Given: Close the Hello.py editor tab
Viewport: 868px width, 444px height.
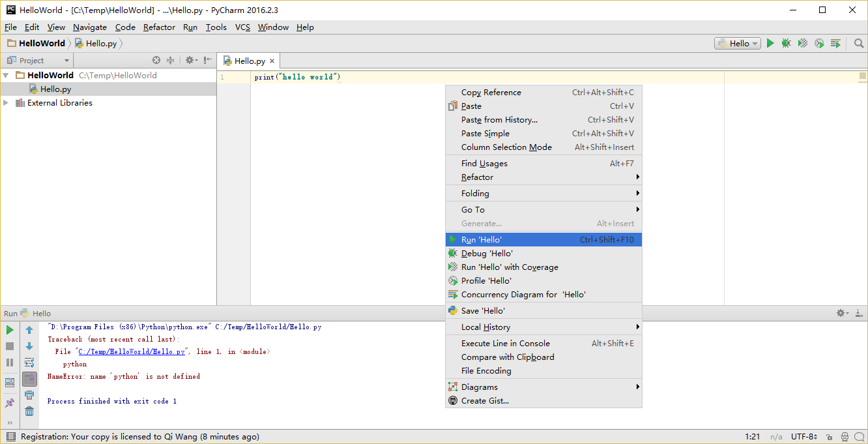Looking at the screenshot, I should click(272, 61).
